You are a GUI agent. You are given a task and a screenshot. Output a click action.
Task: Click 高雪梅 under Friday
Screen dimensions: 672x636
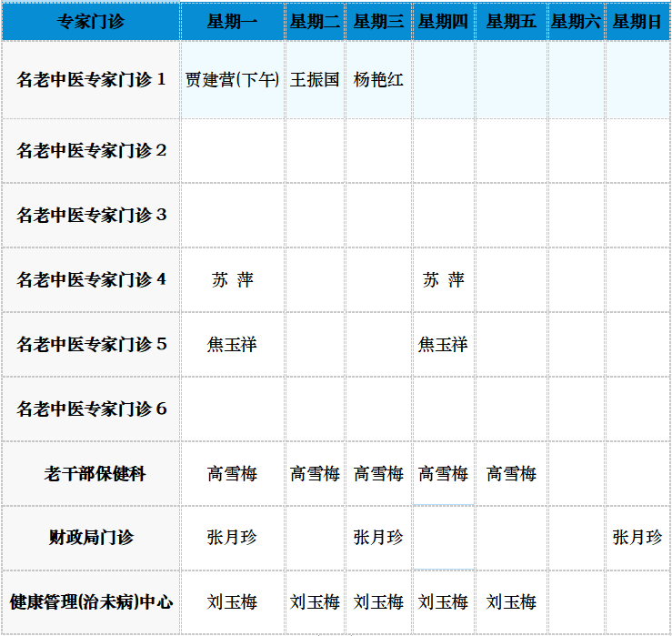point(511,474)
